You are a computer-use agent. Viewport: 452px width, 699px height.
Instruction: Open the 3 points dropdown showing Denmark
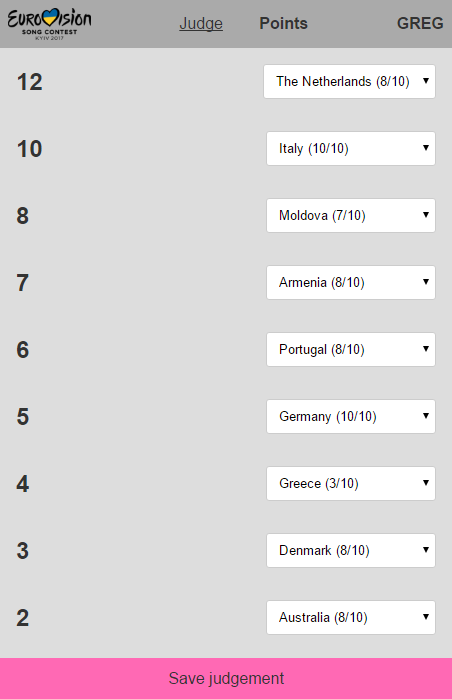click(351, 551)
